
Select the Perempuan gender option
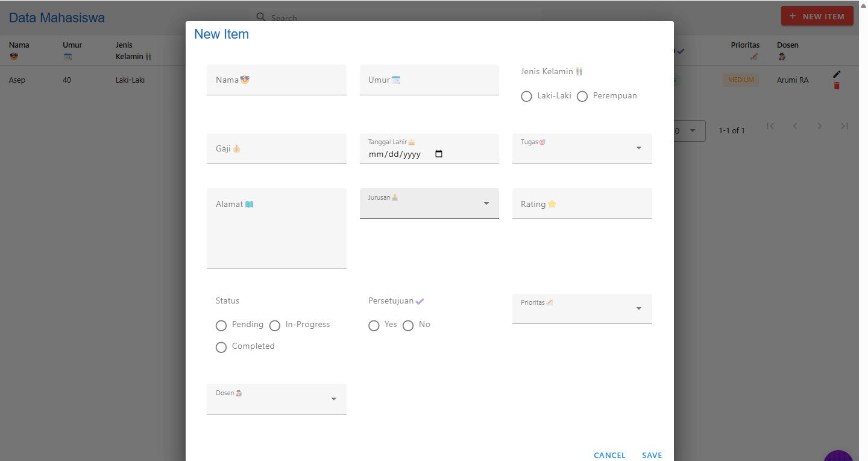tap(582, 97)
